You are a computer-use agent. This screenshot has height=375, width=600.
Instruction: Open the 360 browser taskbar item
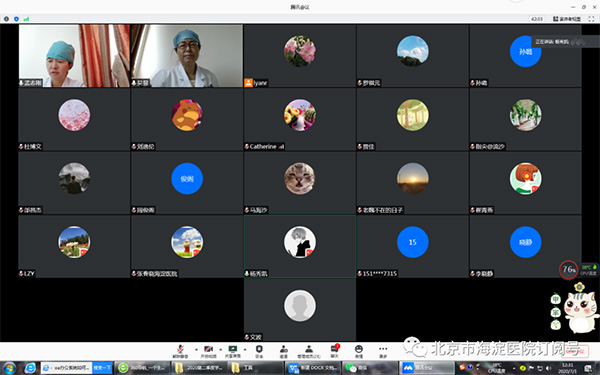142,368
